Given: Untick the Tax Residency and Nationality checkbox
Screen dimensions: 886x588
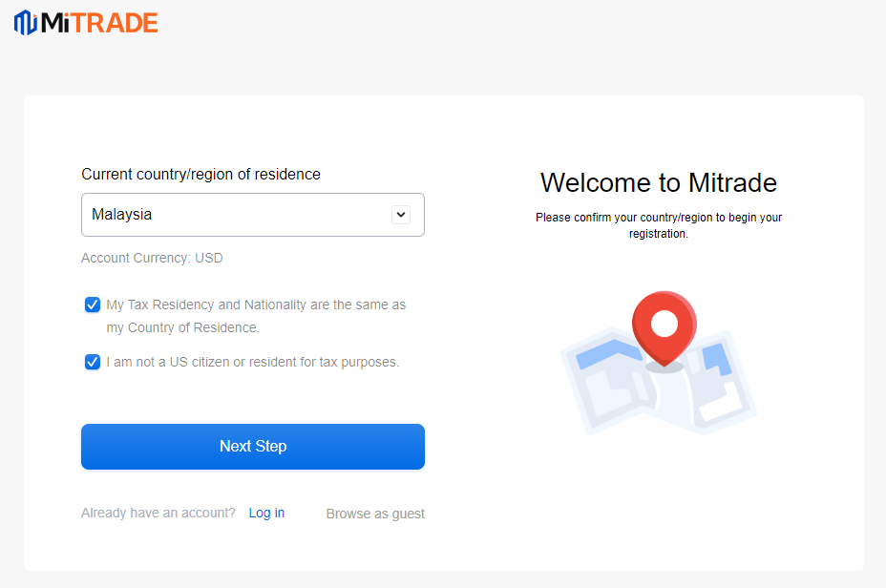Looking at the screenshot, I should click(92, 305).
